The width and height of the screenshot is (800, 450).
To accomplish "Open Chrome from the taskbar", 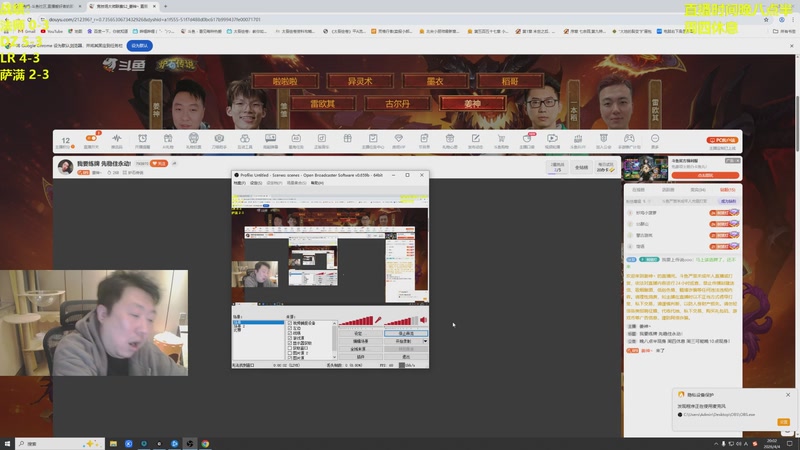I will tap(205, 444).
